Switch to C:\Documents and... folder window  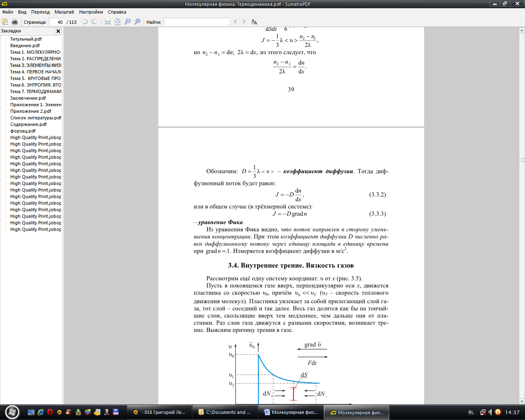224,412
